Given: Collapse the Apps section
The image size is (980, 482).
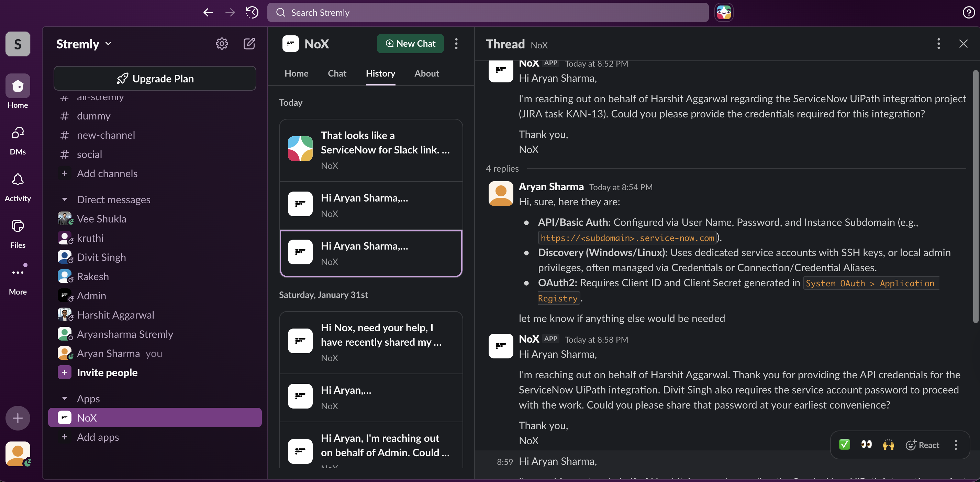Looking at the screenshot, I should (x=65, y=399).
